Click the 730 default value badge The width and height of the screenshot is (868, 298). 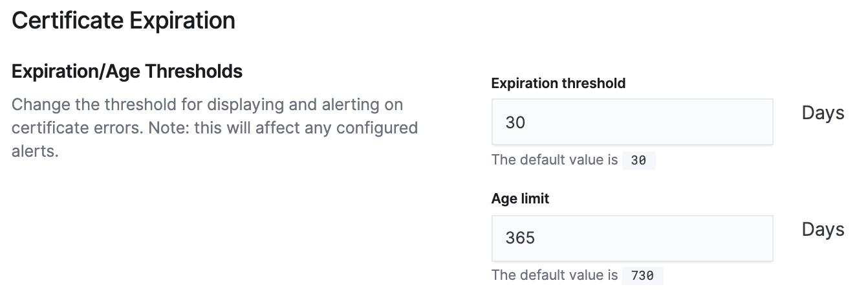pos(642,275)
